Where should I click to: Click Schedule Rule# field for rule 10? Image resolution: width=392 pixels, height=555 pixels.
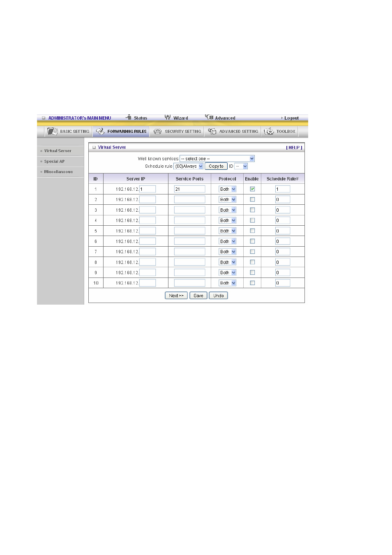point(283,283)
